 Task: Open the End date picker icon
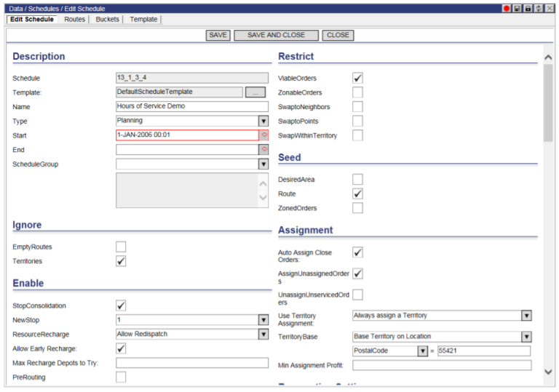tap(264, 150)
